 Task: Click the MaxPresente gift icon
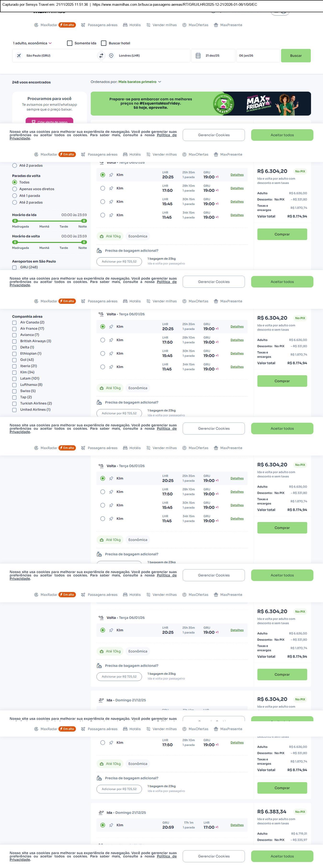tap(216, 25)
